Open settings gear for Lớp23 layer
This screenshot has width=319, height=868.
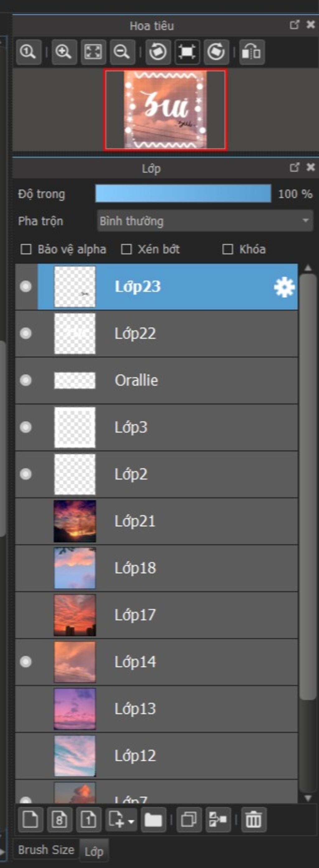(x=284, y=287)
